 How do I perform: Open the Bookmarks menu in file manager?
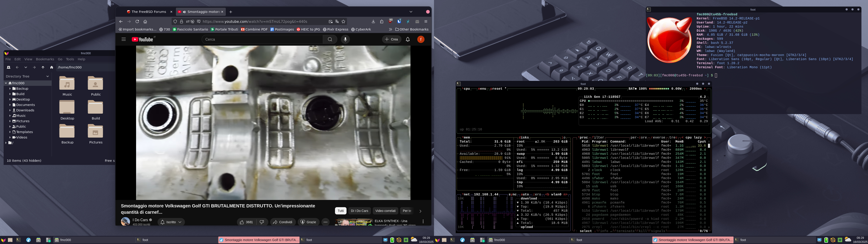click(45, 59)
